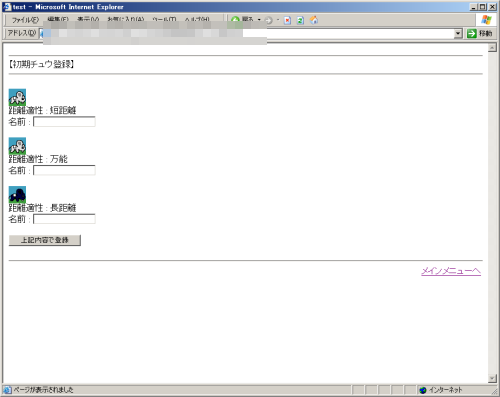Screen dimensions: 500x397
Task: Click the Home icon in toolbar
Action: tap(314, 20)
